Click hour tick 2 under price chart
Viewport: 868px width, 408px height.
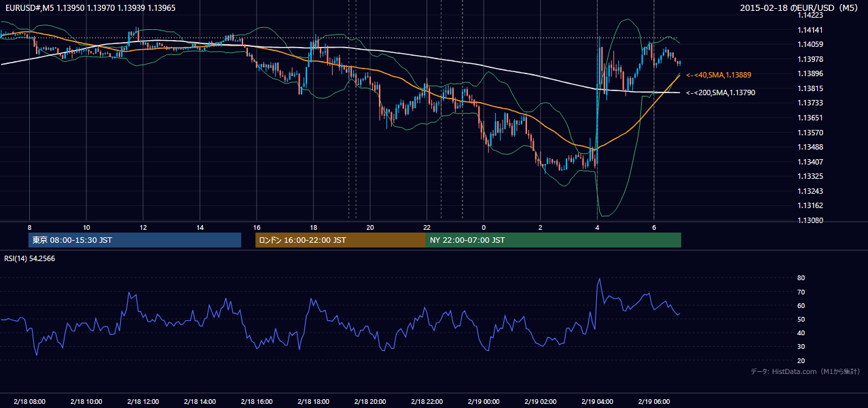pos(541,227)
